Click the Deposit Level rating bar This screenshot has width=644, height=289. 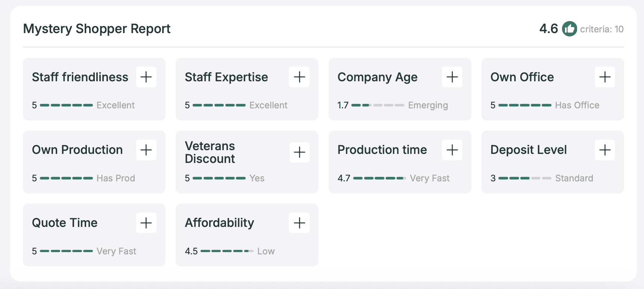coord(525,178)
